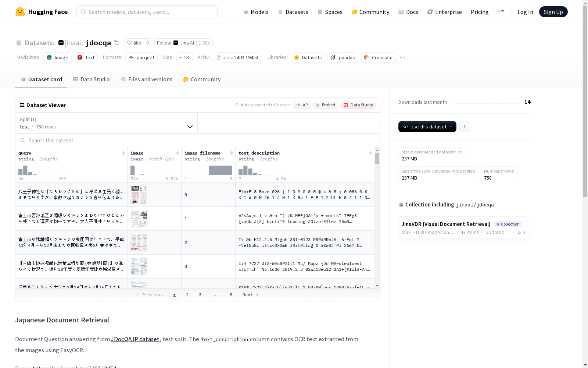Open the image thumbnail in row 3
Screen dimensions: 588x368
click(140, 266)
